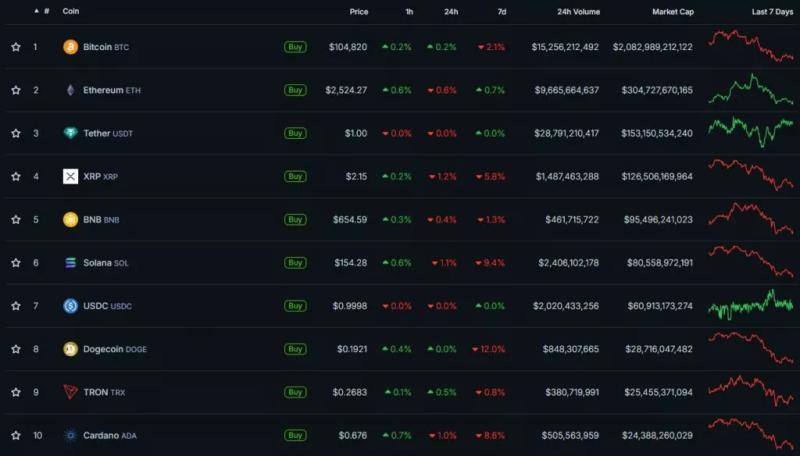The height and width of the screenshot is (456, 800).
Task: Open USDC's 7-day sparkline chart
Action: [751, 305]
